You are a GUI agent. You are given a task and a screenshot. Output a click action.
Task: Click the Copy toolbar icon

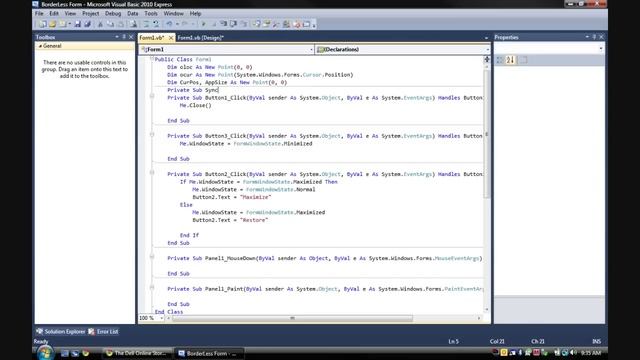click(x=111, y=24)
